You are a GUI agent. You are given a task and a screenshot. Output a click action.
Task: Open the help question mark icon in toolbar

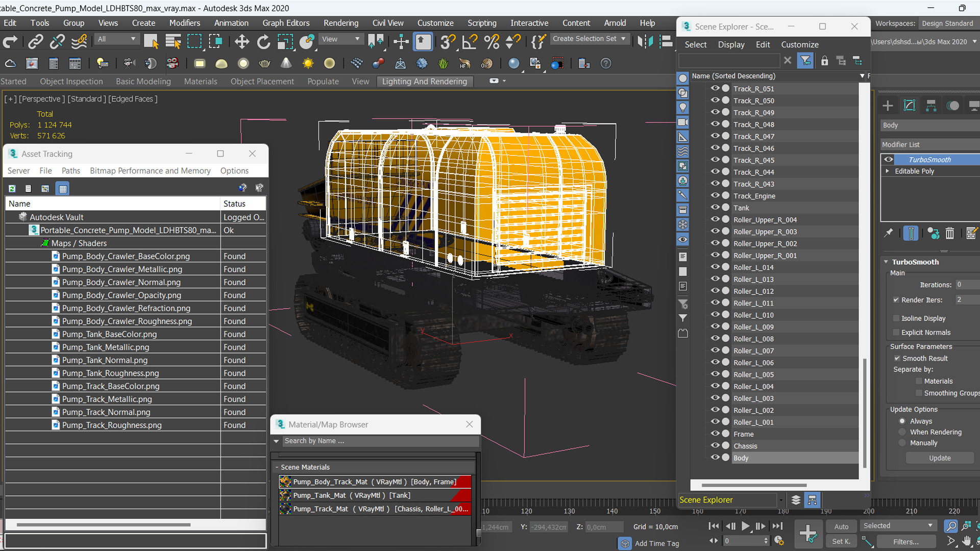[605, 63]
